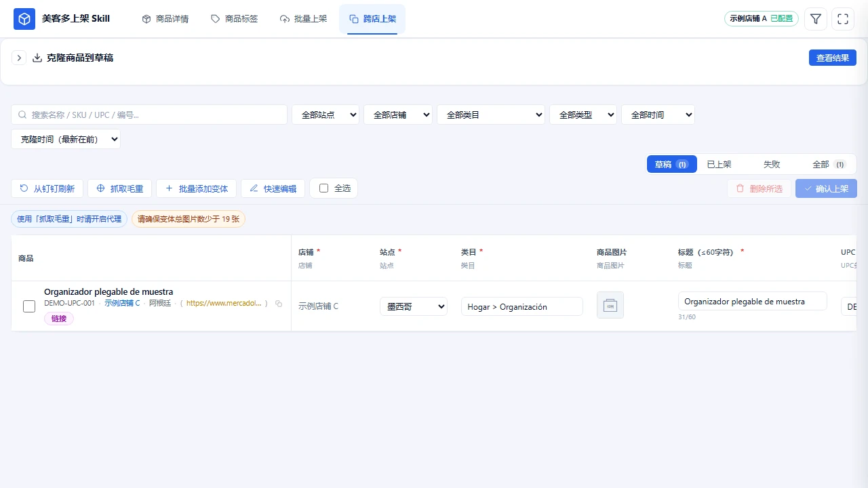
Task: Click the 站点 column header
Action: 387,251
